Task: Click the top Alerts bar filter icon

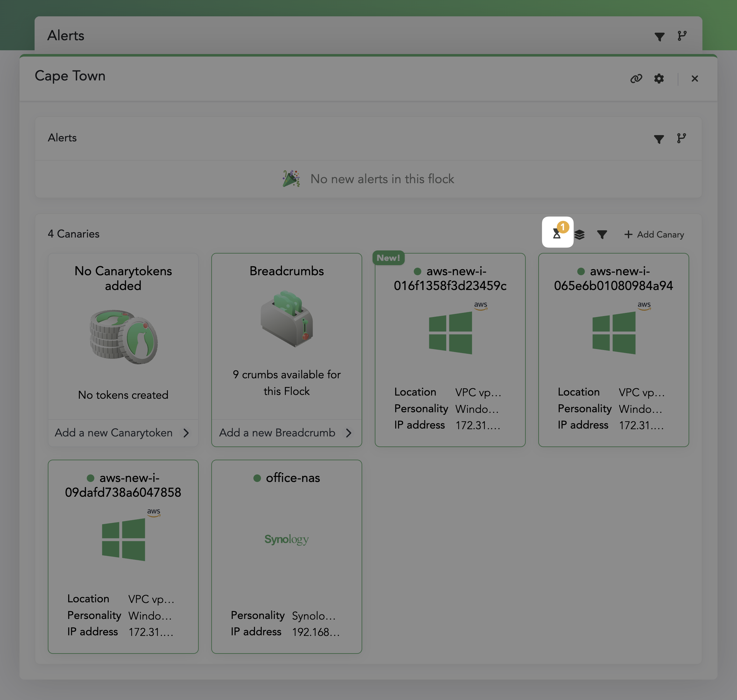Action: pos(659,36)
